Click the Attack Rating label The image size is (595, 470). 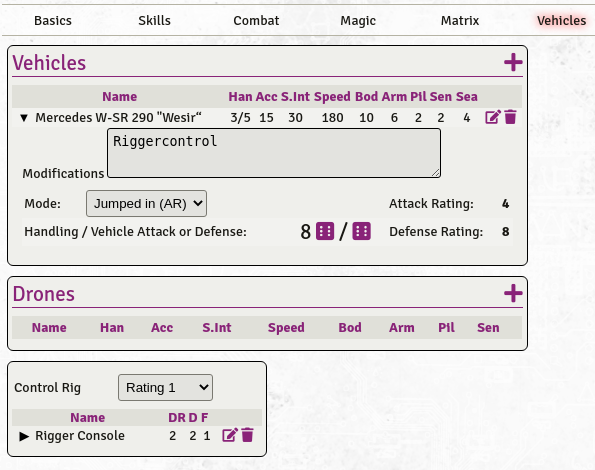431,204
